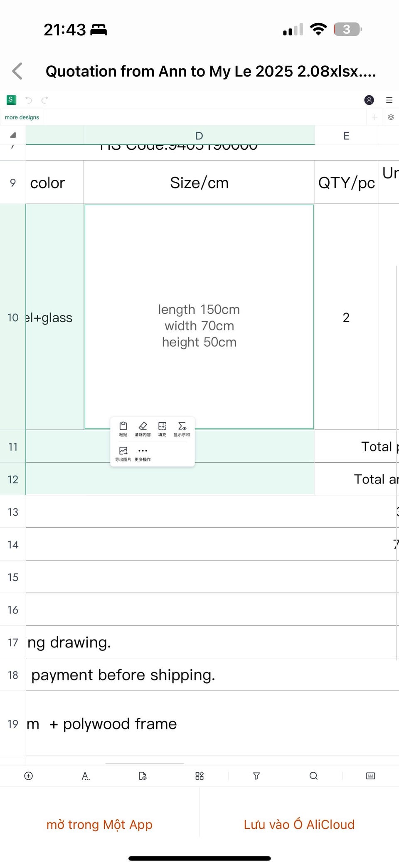Tap 'mở trong Một App' button
The width and height of the screenshot is (399, 868).
tap(100, 824)
